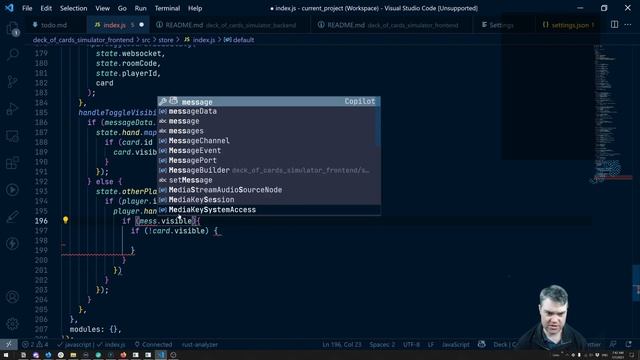
Task: Click Ln 196, Col 23 in status bar
Action: click(x=342, y=344)
